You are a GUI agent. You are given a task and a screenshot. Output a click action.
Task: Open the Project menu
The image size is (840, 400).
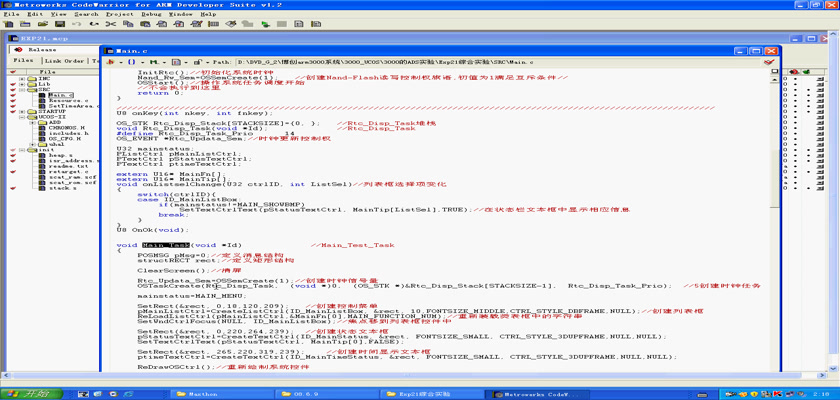coord(120,14)
